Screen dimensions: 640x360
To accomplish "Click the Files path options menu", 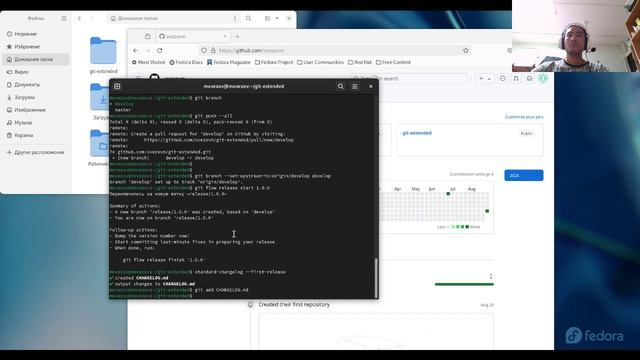I will (x=235, y=18).
